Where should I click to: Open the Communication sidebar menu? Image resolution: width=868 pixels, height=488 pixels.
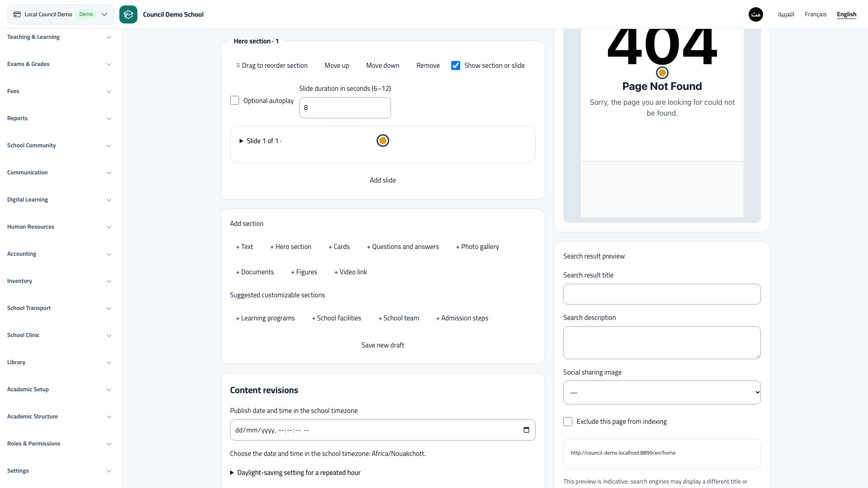59,173
